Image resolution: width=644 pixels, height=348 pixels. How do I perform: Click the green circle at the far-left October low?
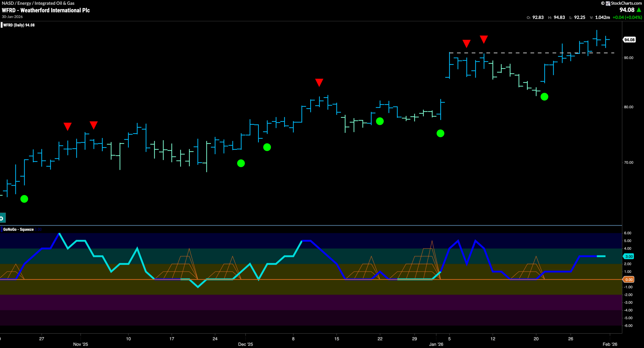coord(24,199)
